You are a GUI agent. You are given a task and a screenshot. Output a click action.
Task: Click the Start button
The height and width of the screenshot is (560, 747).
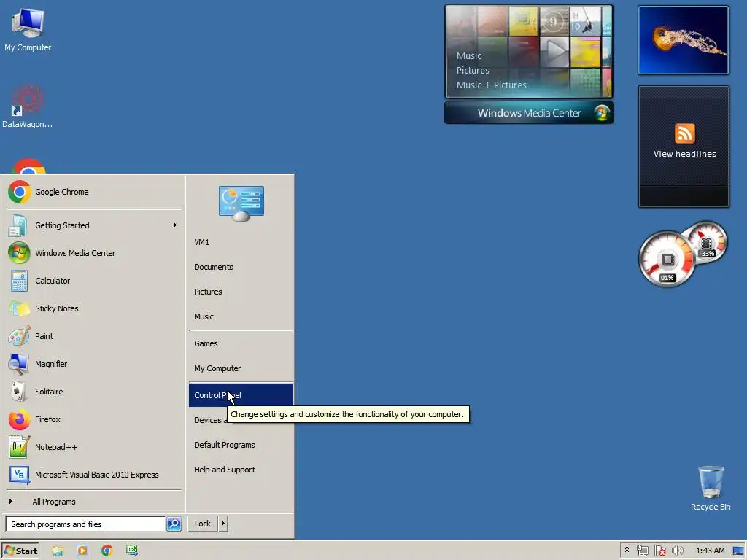[20, 551]
